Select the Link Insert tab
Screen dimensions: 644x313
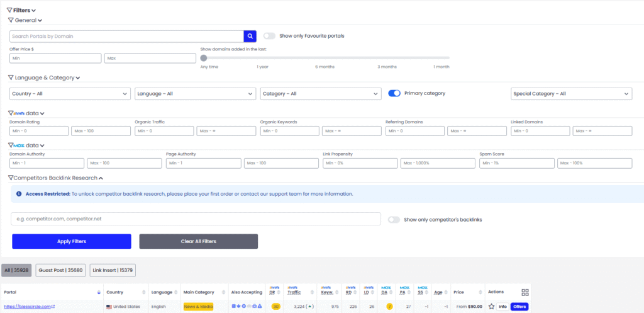point(113,270)
